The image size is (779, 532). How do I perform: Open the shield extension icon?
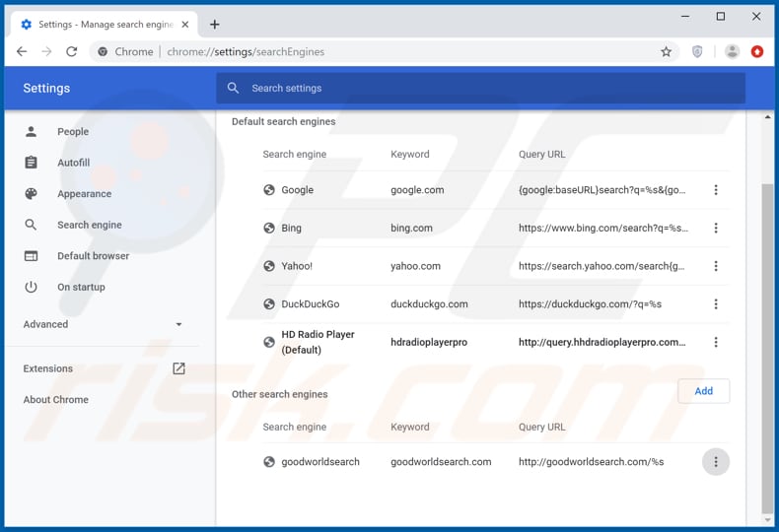pos(697,51)
